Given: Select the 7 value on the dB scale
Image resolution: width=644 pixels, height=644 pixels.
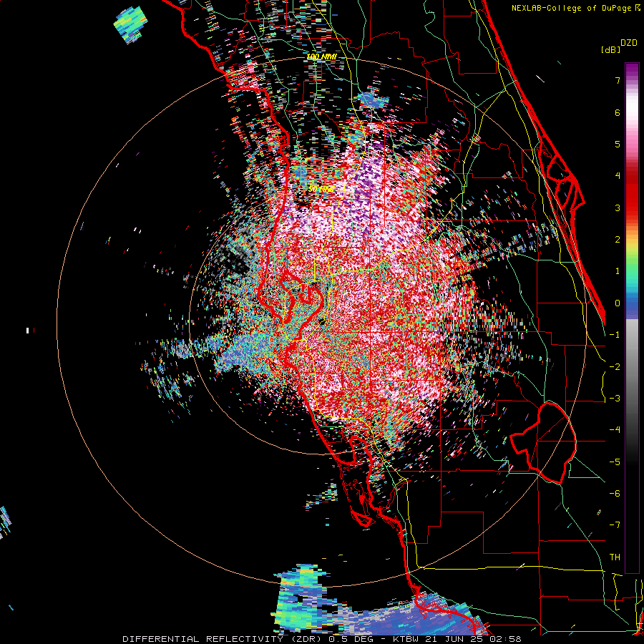Looking at the screenshot, I should point(618,80).
